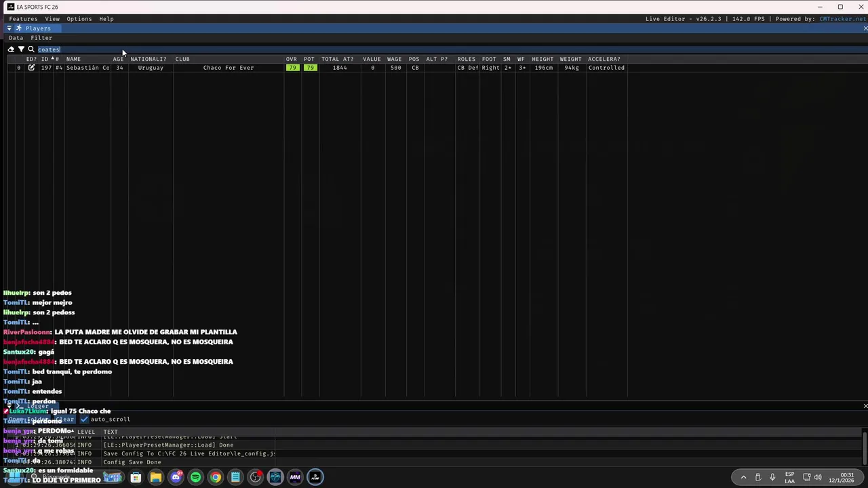
Task: Open OBS Studio from the taskbar
Action: click(x=255, y=477)
